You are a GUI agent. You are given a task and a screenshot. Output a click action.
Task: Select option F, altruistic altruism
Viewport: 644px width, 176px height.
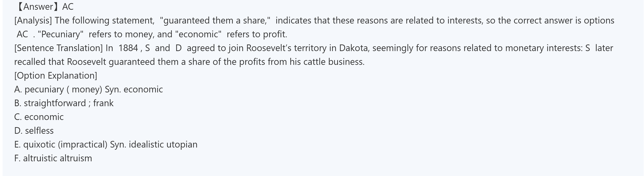tap(53, 158)
